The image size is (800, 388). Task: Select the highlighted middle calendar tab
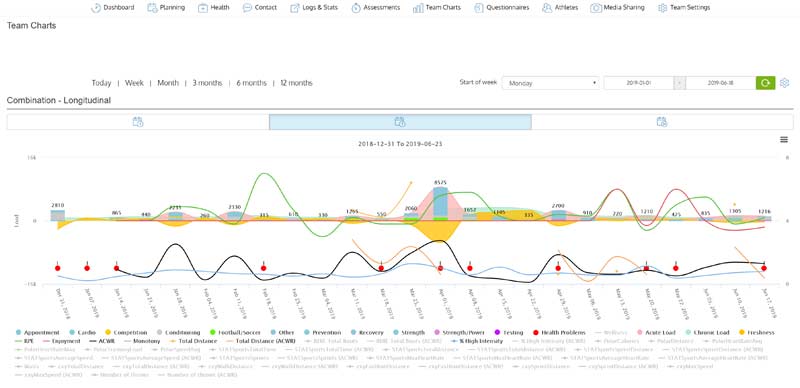coord(400,122)
